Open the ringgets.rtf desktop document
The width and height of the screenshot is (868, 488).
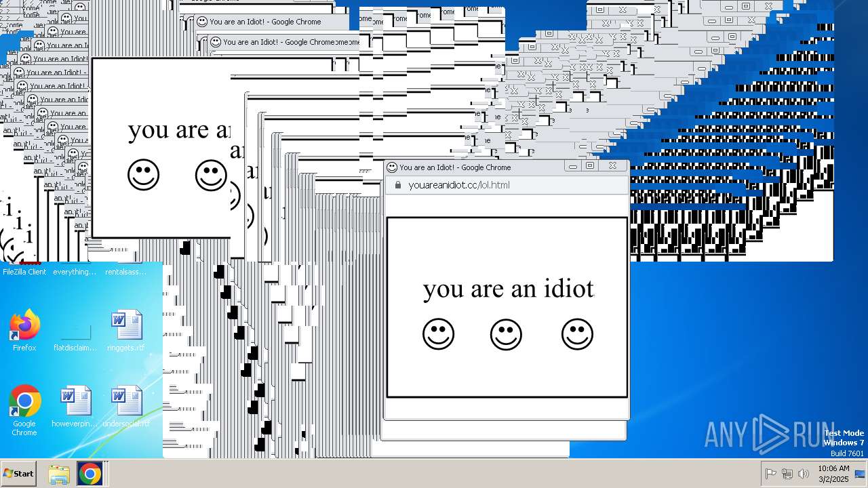tap(126, 331)
